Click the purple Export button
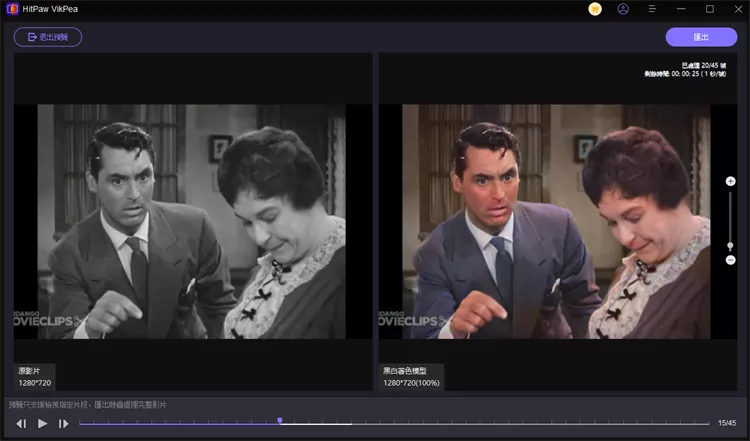 (x=701, y=37)
